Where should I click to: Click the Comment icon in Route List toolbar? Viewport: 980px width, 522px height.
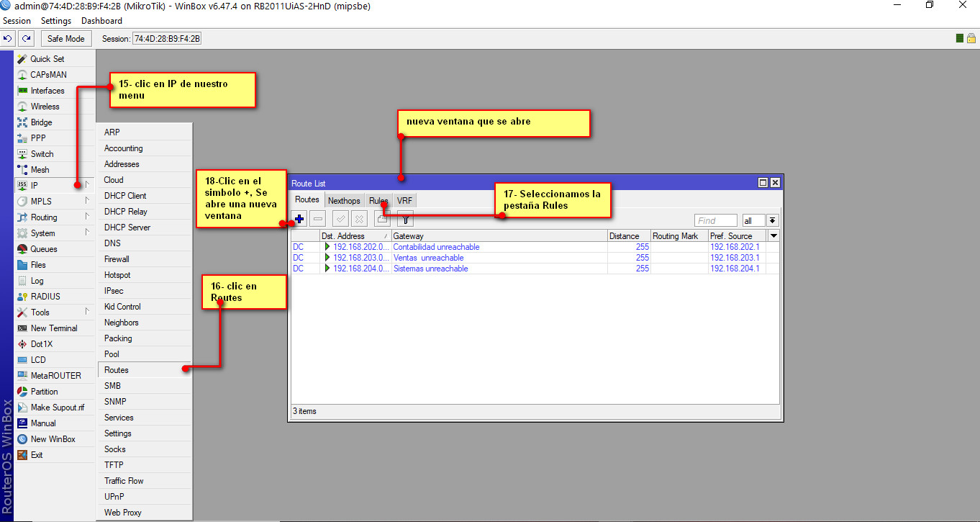tap(382, 220)
